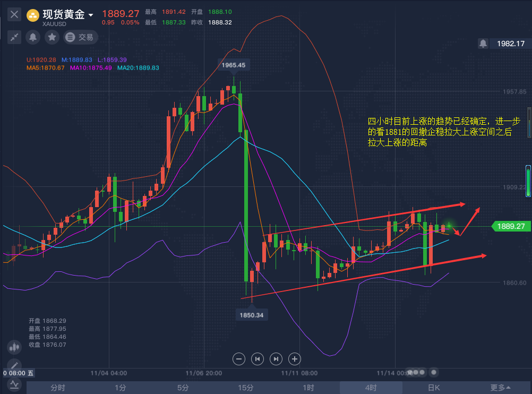532x394 pixels.
Task: Click the bell alert icon beside the star
Action: (x=33, y=37)
